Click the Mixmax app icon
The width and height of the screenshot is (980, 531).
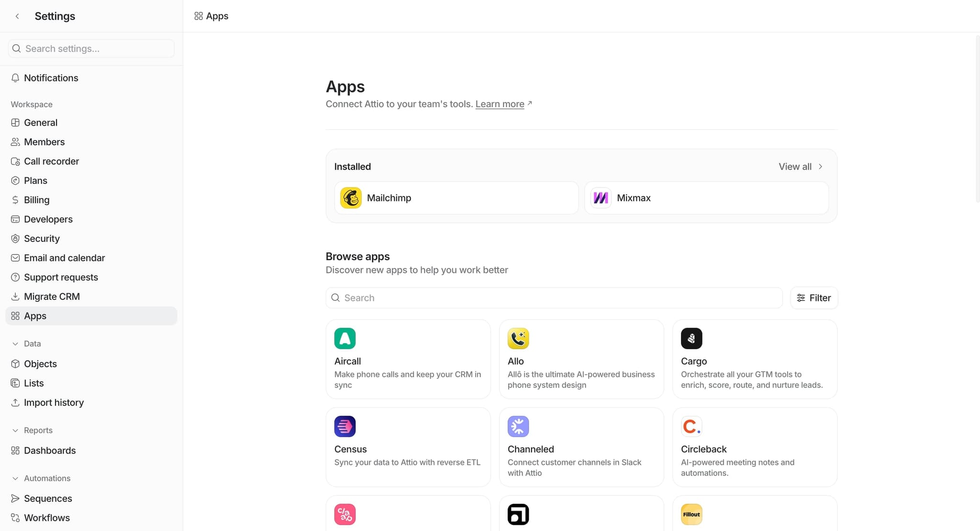click(601, 198)
